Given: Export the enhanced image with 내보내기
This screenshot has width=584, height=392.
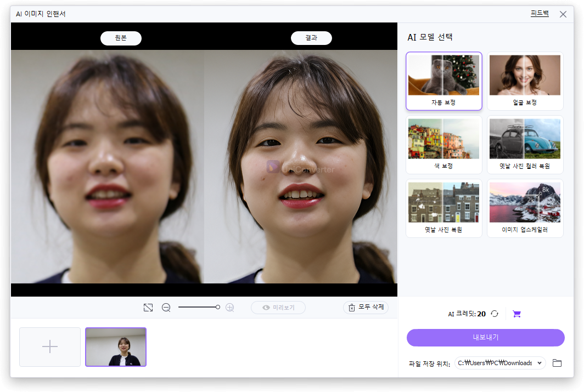Looking at the screenshot, I should [x=485, y=338].
